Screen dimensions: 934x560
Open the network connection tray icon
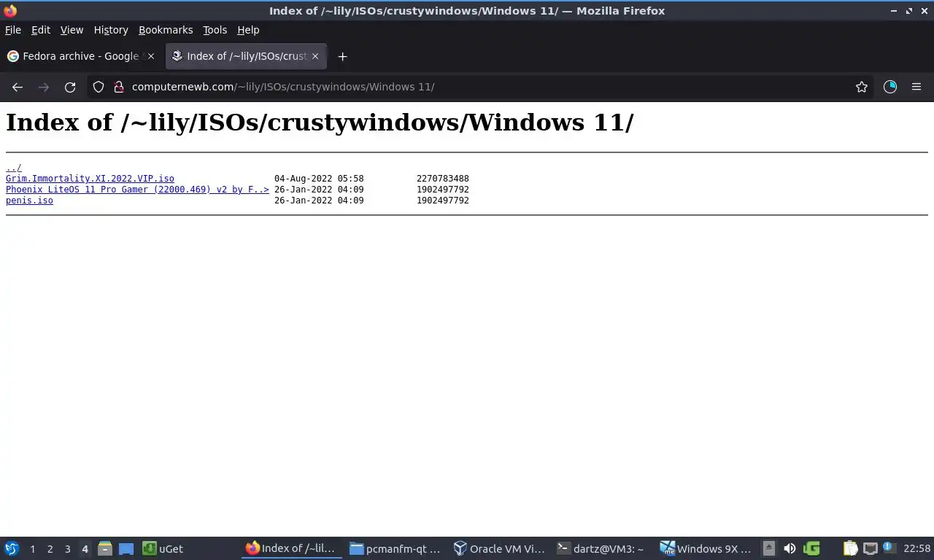[870, 548]
